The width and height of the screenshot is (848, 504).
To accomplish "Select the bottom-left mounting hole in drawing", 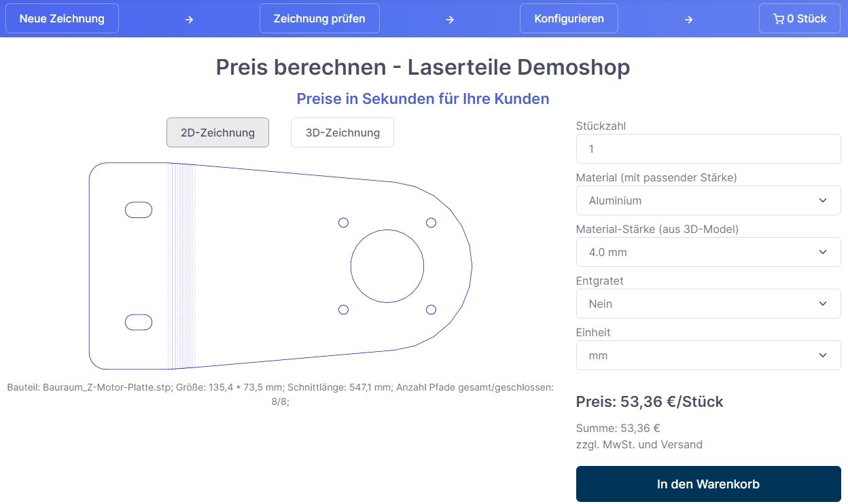I will [343, 310].
